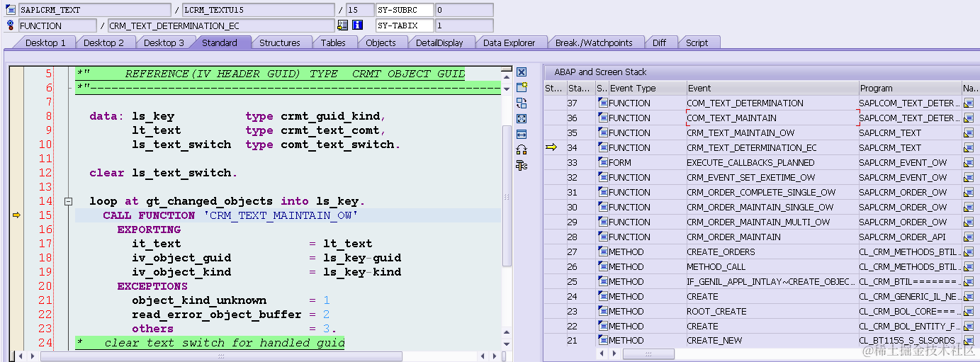
Task: Click the Program column header
Action: point(910,89)
